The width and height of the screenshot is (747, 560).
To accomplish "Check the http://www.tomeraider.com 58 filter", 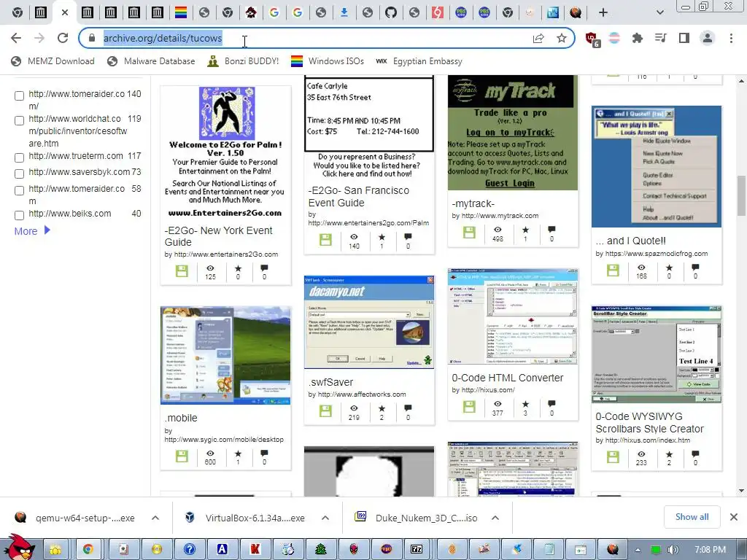I will pos(19,191).
